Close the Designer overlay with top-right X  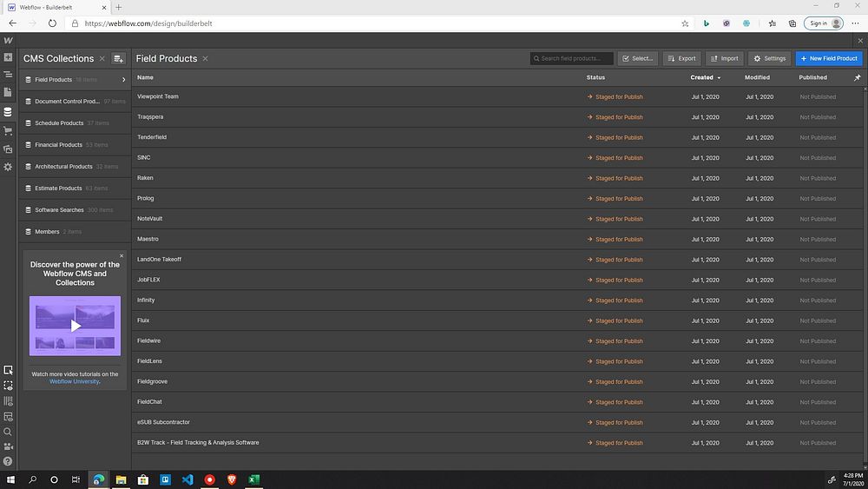860,41
